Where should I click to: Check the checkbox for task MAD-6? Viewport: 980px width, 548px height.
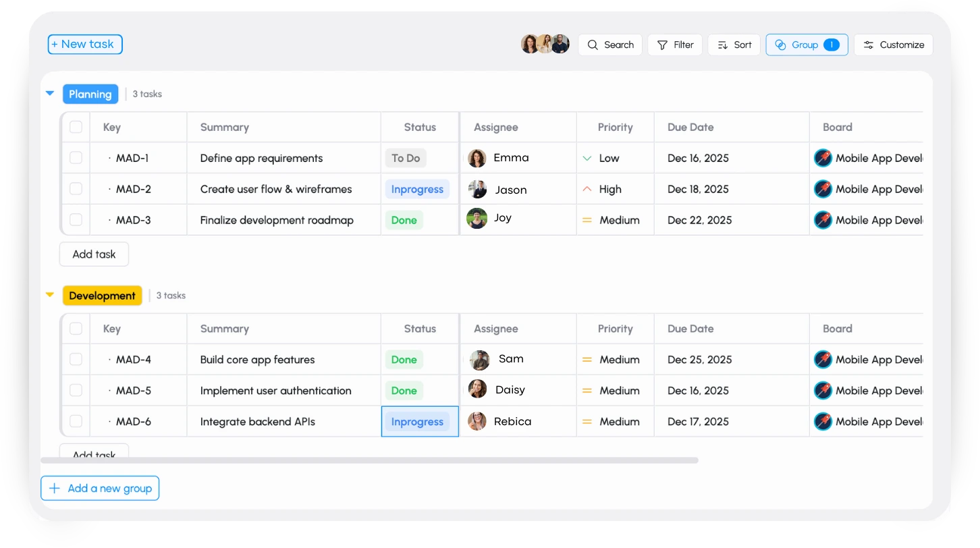[76, 421]
